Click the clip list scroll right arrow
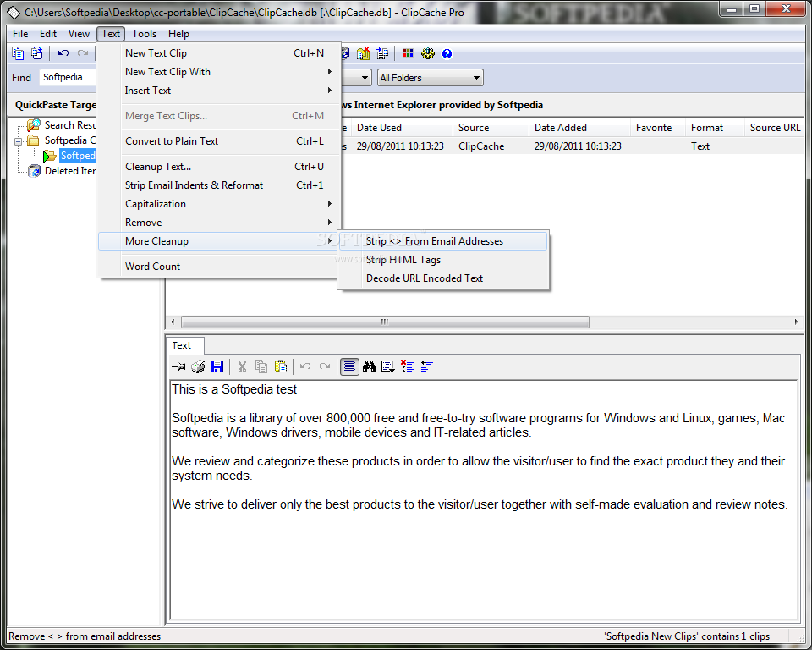812x650 pixels. (796, 322)
